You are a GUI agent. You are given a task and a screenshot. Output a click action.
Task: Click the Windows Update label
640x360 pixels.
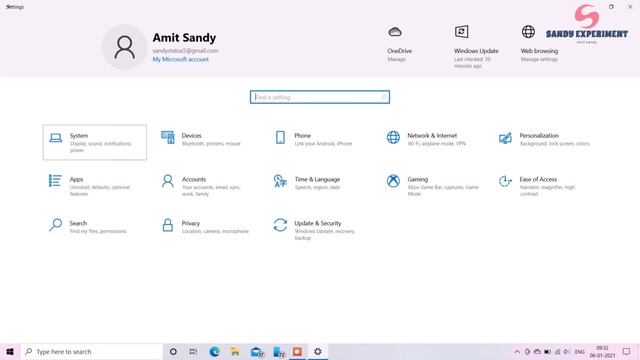point(476,51)
